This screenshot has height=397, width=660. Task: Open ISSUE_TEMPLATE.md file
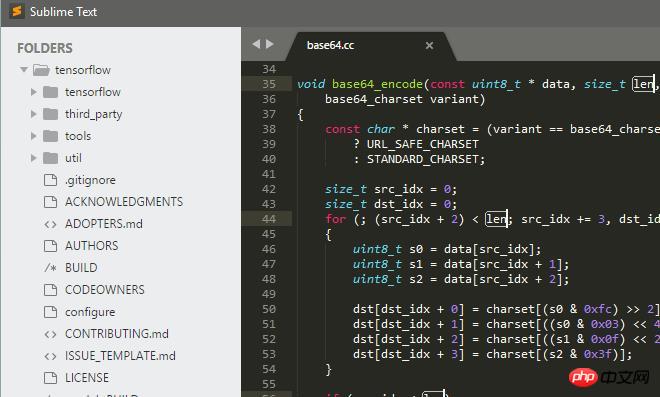click(120, 356)
